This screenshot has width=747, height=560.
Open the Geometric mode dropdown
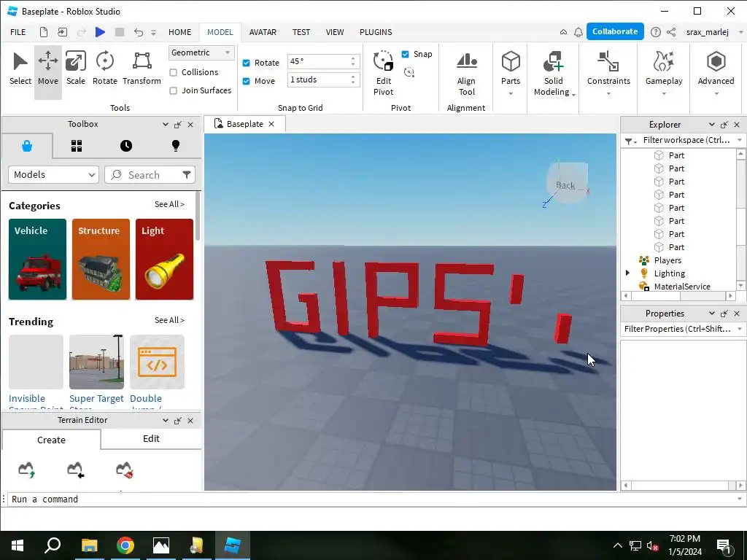point(201,52)
